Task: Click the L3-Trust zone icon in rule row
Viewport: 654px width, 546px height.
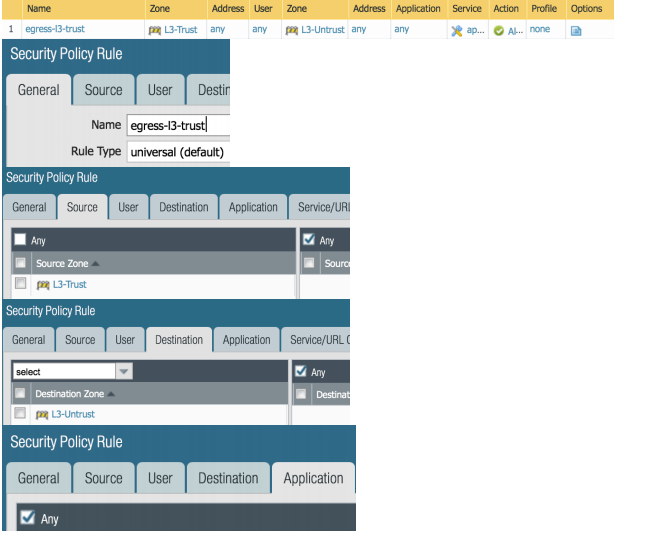Action: [x=154, y=30]
